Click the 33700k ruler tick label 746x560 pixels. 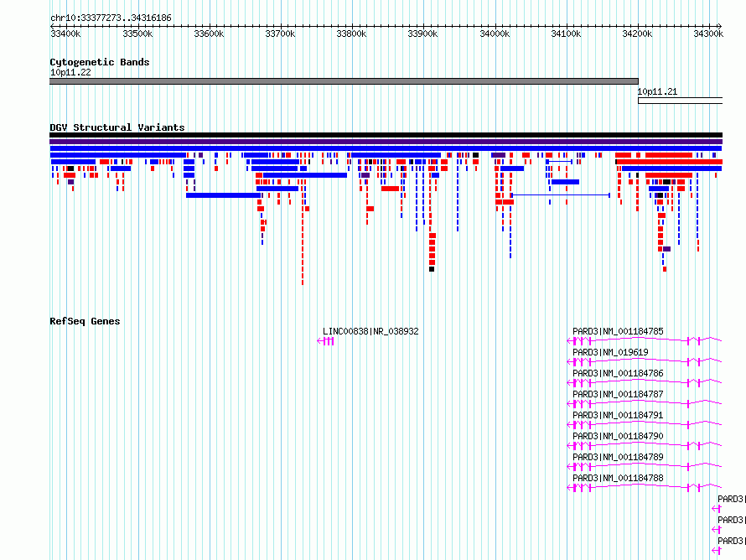point(280,34)
